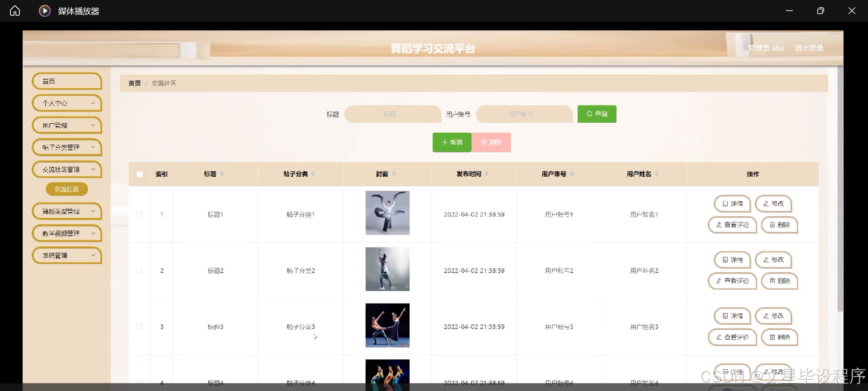Toggle the select-all checkbox in the table header
Screen dimensions: 868x391
tap(140, 174)
